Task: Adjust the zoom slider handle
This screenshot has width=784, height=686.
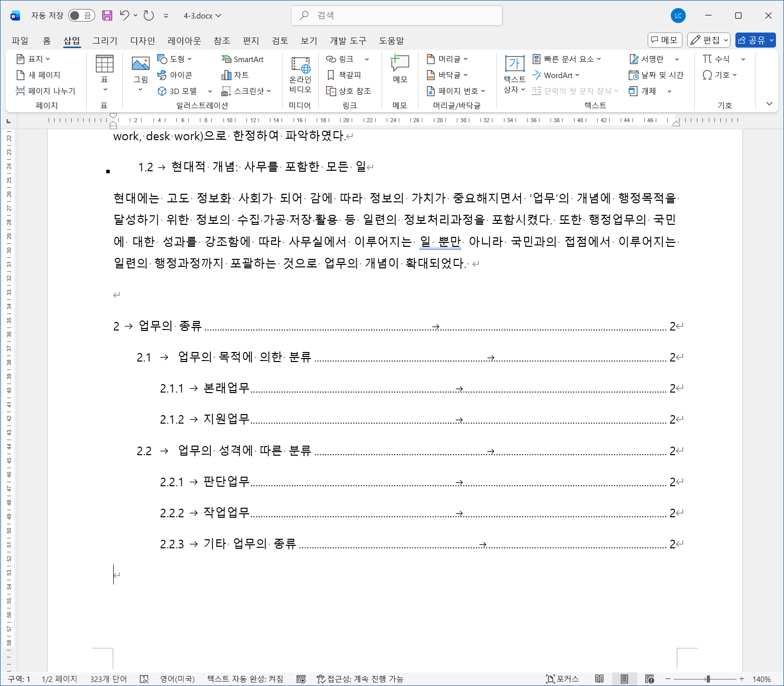Action: [707, 679]
